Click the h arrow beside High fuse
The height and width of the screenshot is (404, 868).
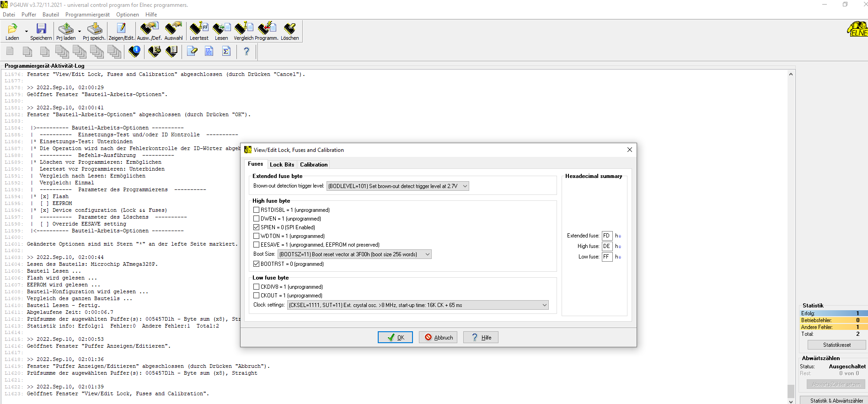pos(618,246)
